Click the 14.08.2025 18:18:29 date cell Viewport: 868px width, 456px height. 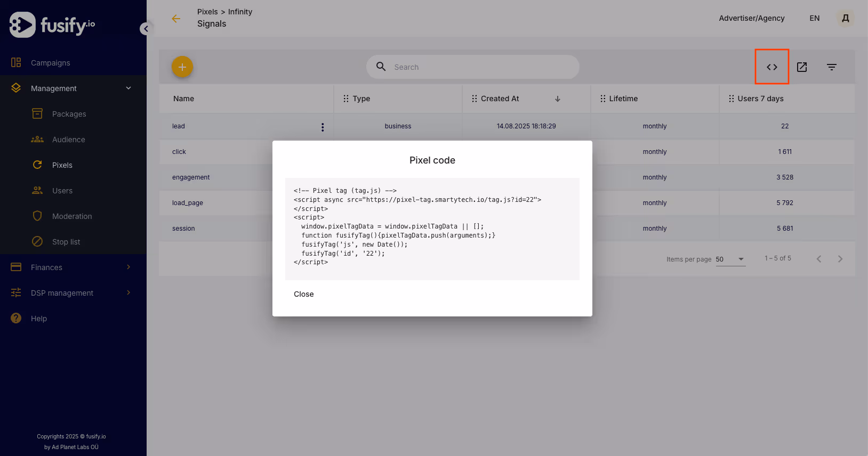click(526, 126)
